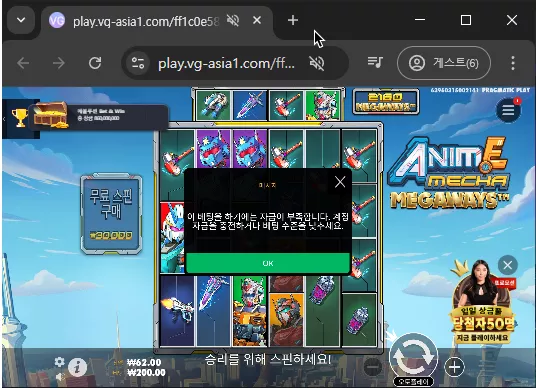Click the green OK button in dialog
The width and height of the screenshot is (536, 388).
pyautogui.click(x=268, y=263)
